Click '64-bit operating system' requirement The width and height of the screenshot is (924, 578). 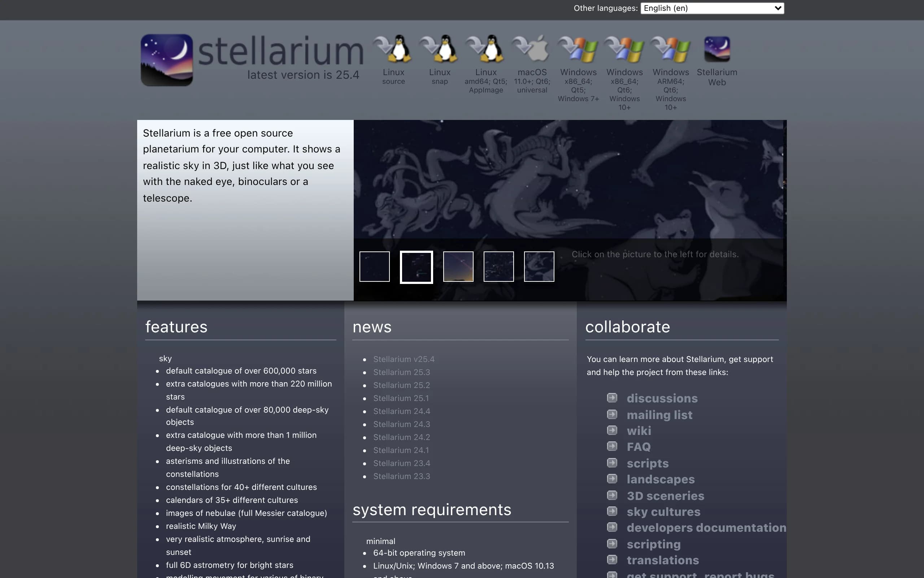coord(419,553)
